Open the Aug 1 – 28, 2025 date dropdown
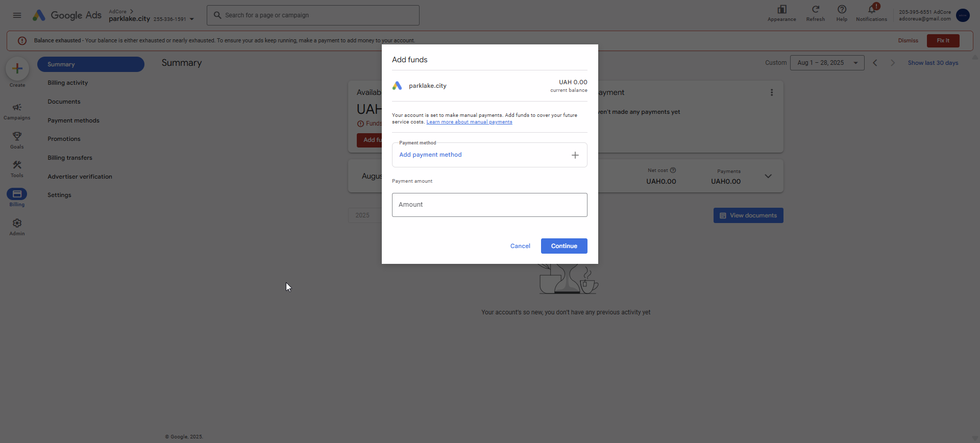 (x=827, y=63)
